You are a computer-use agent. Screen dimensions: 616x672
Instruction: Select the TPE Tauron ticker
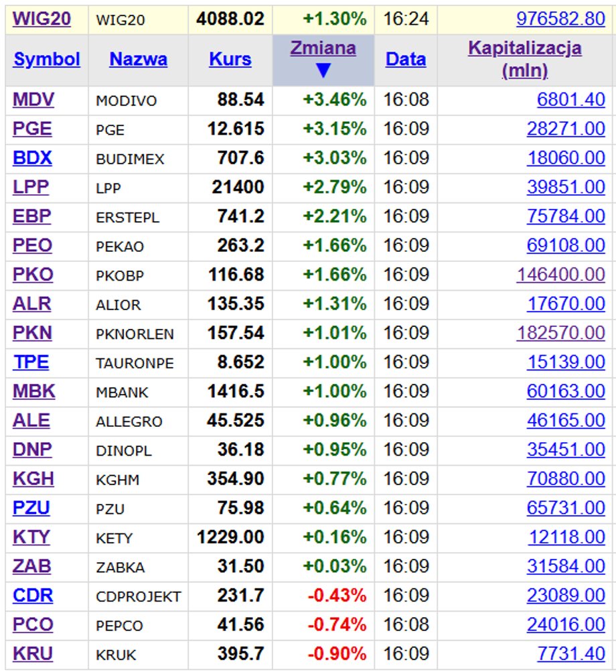click(x=31, y=362)
